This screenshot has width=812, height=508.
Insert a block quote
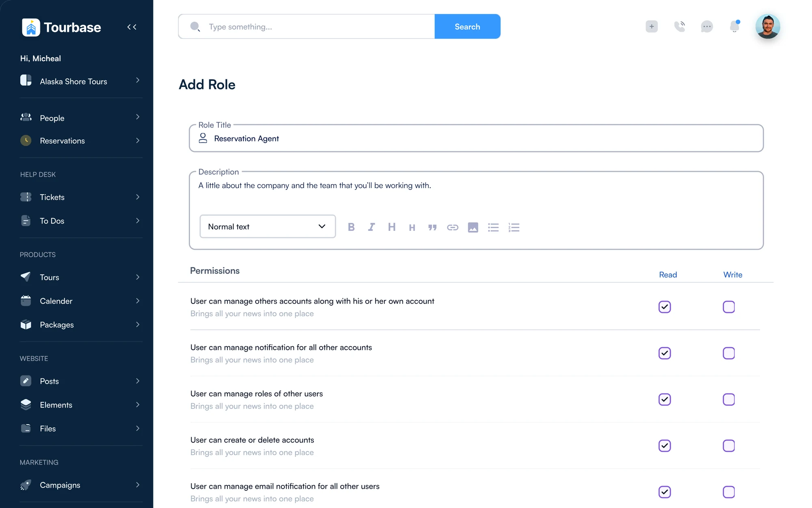(x=432, y=227)
